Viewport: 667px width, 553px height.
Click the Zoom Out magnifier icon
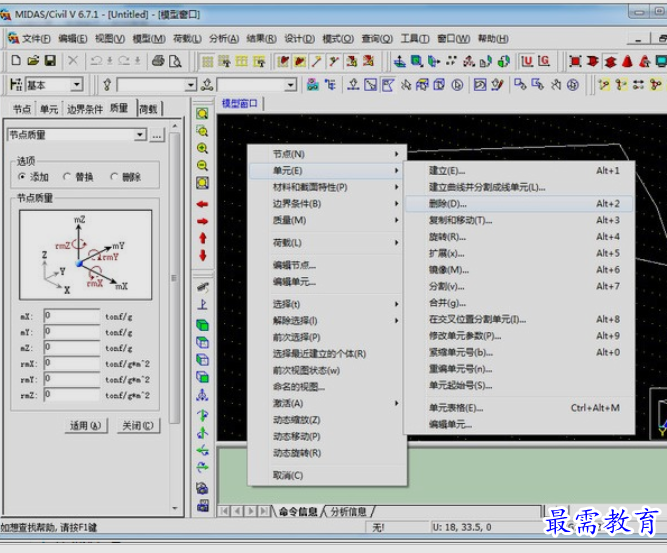202,165
